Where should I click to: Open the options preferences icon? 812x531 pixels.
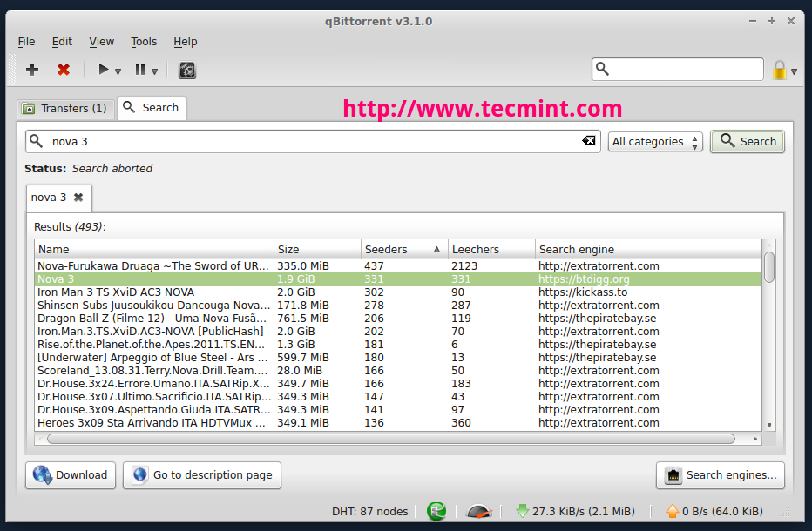click(x=187, y=70)
